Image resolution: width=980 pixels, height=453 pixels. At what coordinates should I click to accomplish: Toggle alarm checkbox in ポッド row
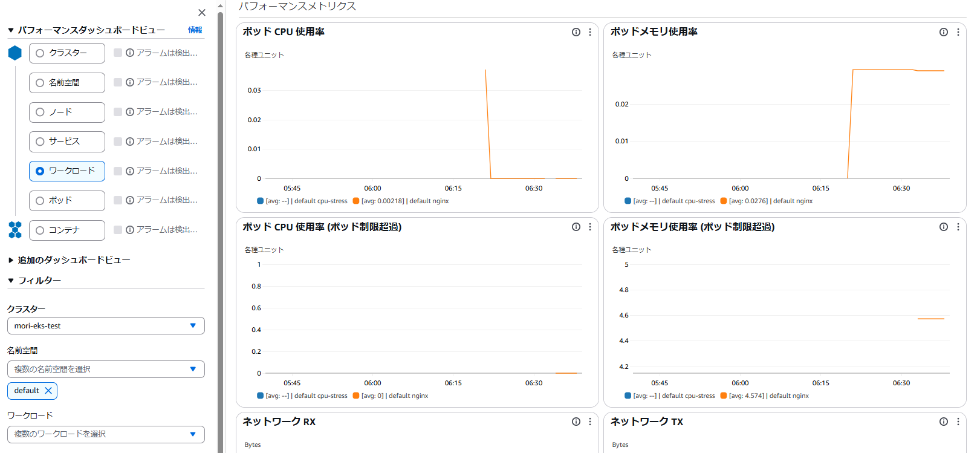(118, 200)
